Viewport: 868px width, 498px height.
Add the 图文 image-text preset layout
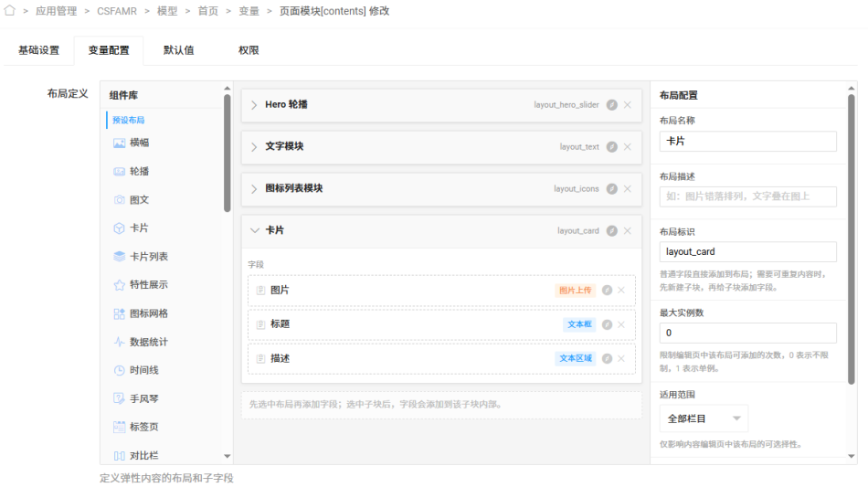[132, 200]
